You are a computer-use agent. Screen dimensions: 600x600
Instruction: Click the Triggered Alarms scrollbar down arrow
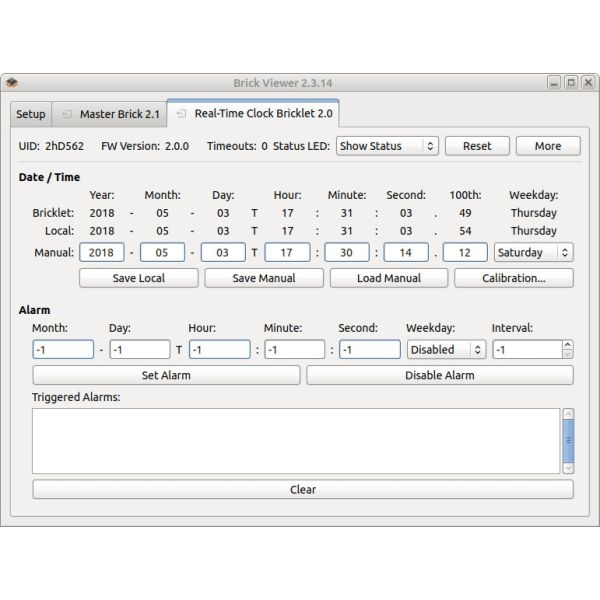coord(568,468)
